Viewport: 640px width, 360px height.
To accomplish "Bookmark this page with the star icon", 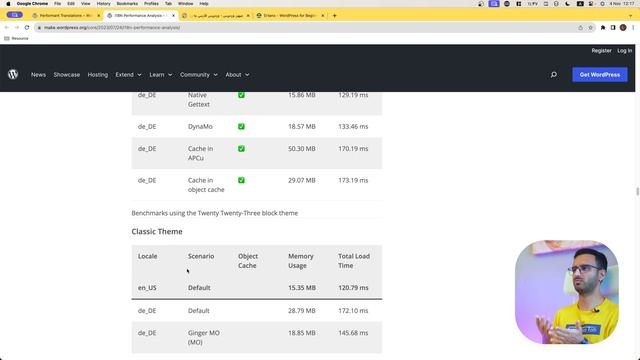I will [x=590, y=28].
